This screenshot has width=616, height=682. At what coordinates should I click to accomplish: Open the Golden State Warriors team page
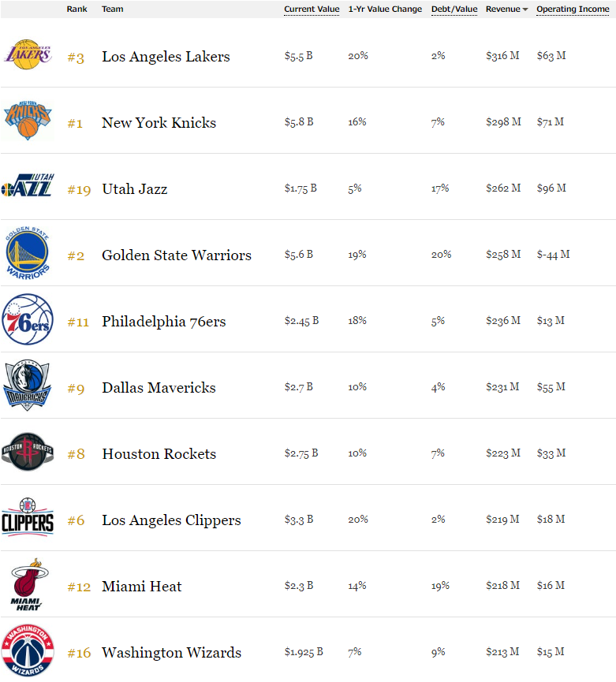tap(175, 255)
